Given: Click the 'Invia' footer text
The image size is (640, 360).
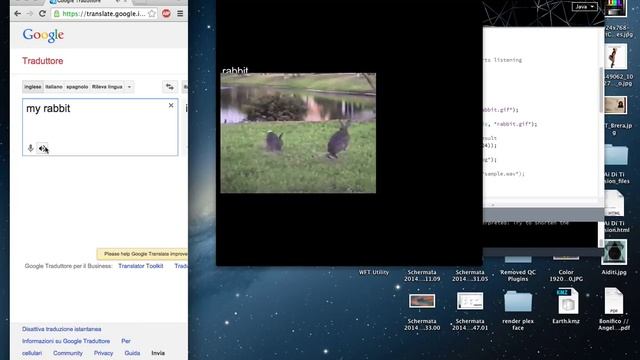Looking at the screenshot, I should click(x=158, y=353).
